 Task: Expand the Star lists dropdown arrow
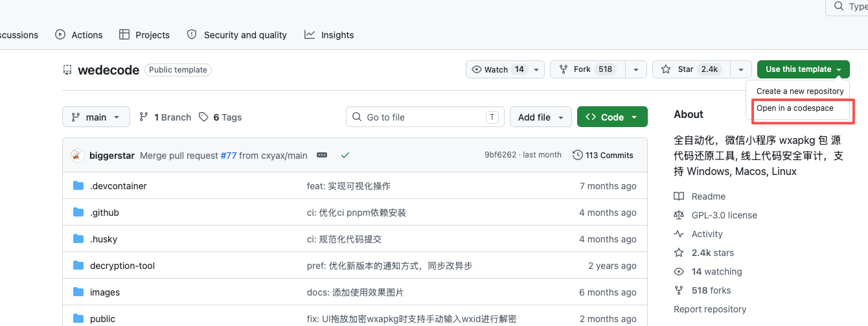[741, 69]
